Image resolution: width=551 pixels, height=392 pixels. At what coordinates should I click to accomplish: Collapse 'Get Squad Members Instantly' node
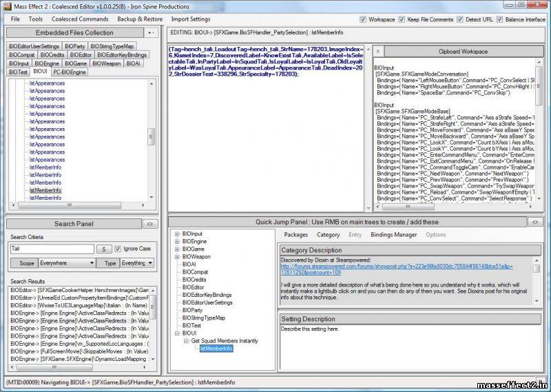[x=186, y=341]
